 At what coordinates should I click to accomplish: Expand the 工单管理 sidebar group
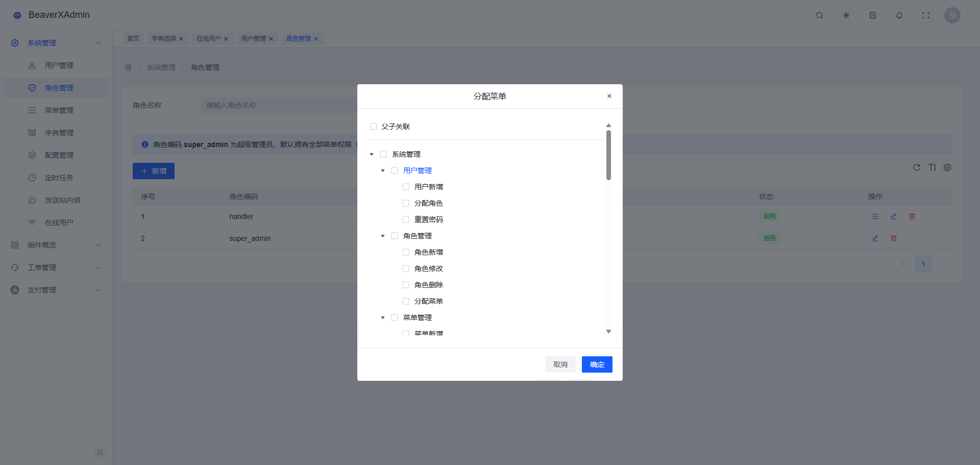click(x=56, y=267)
